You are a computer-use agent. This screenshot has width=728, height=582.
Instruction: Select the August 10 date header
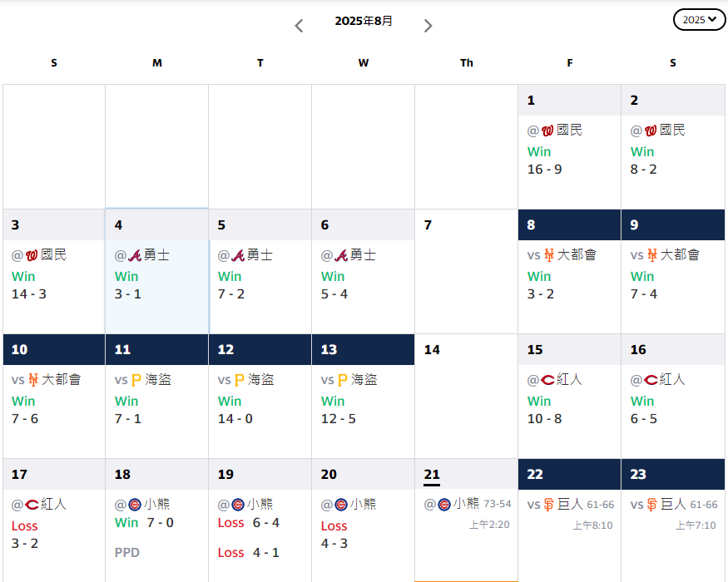(x=53, y=350)
